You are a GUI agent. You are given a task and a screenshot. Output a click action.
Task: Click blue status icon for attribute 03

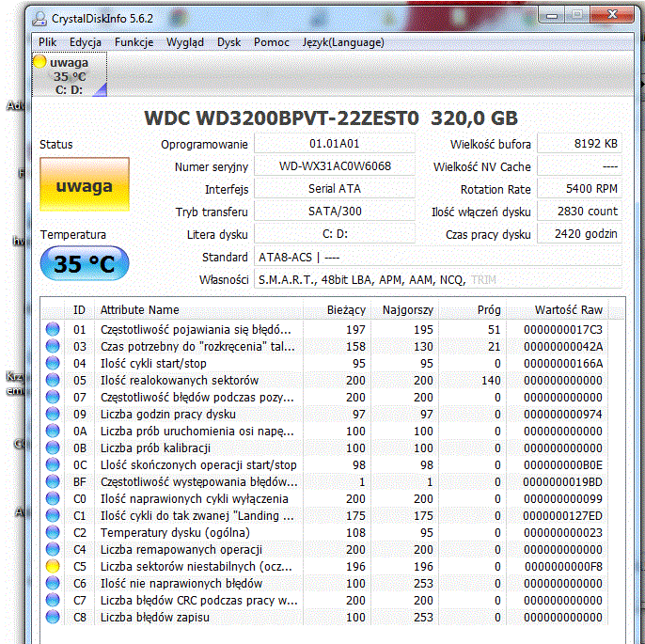[53, 346]
